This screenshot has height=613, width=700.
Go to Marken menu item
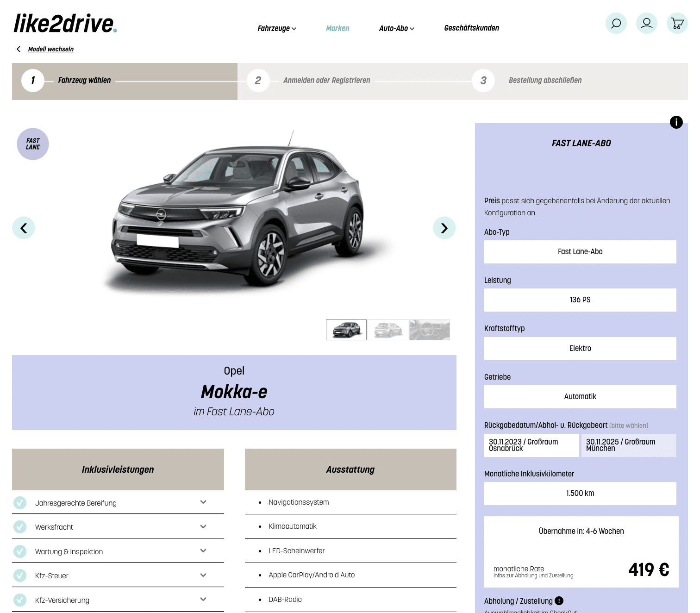coord(337,28)
